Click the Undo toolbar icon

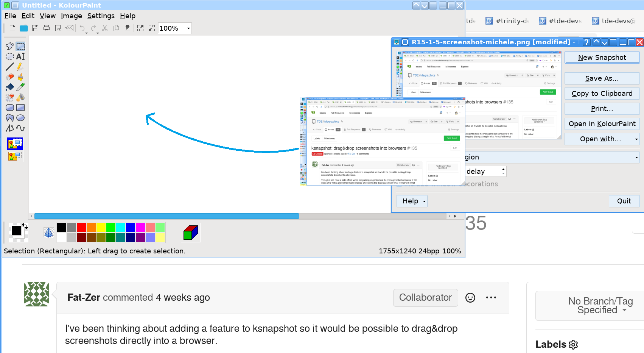coord(81,28)
